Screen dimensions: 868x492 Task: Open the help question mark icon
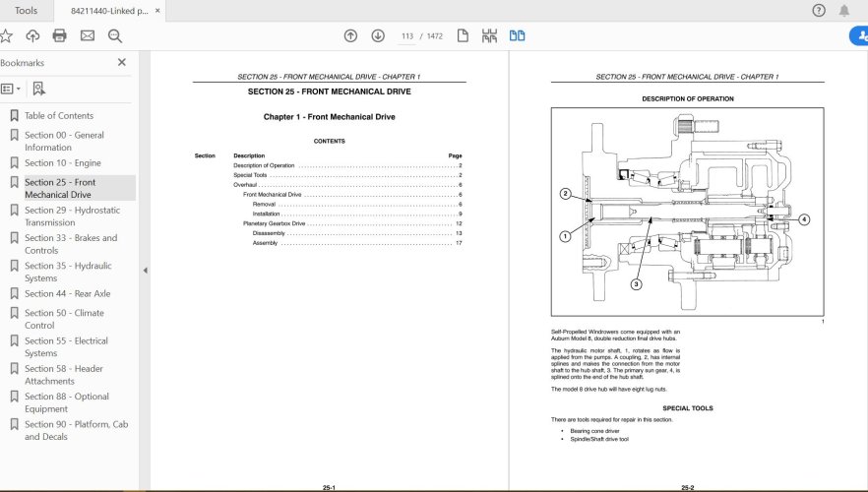click(x=819, y=11)
